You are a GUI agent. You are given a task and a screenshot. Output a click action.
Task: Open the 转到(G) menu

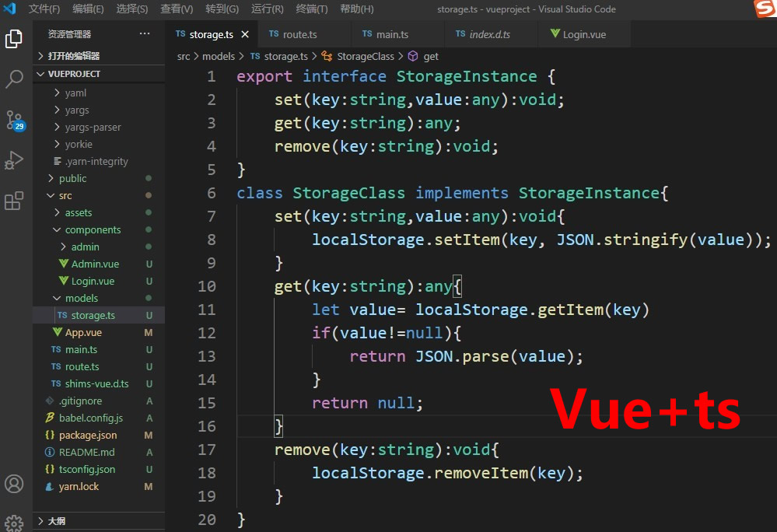(222, 9)
